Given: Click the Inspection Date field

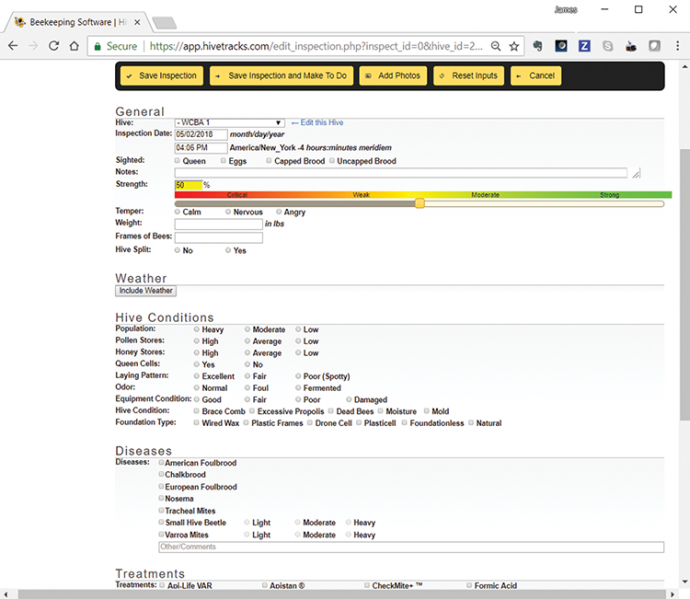Looking at the screenshot, I should click(x=200, y=134).
